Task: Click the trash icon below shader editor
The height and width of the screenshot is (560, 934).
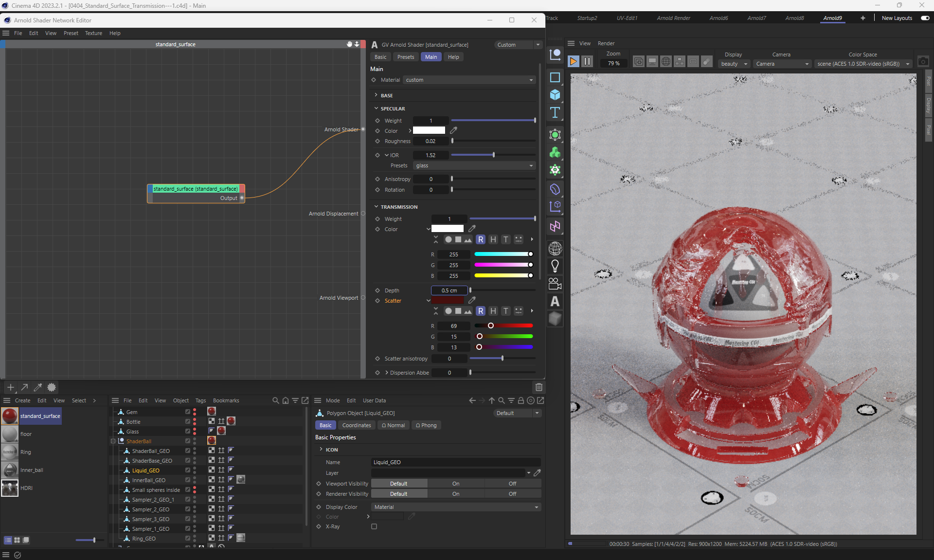Action: [539, 387]
